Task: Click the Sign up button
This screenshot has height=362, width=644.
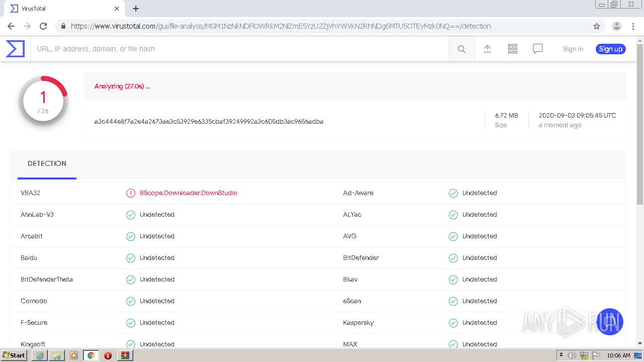Action: click(611, 49)
